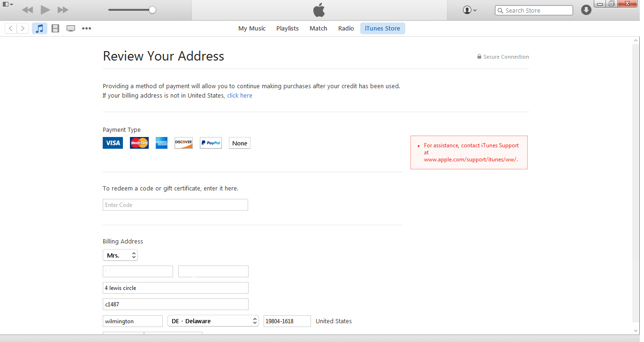Open the Radio tab
The height and width of the screenshot is (342, 644).
(346, 29)
